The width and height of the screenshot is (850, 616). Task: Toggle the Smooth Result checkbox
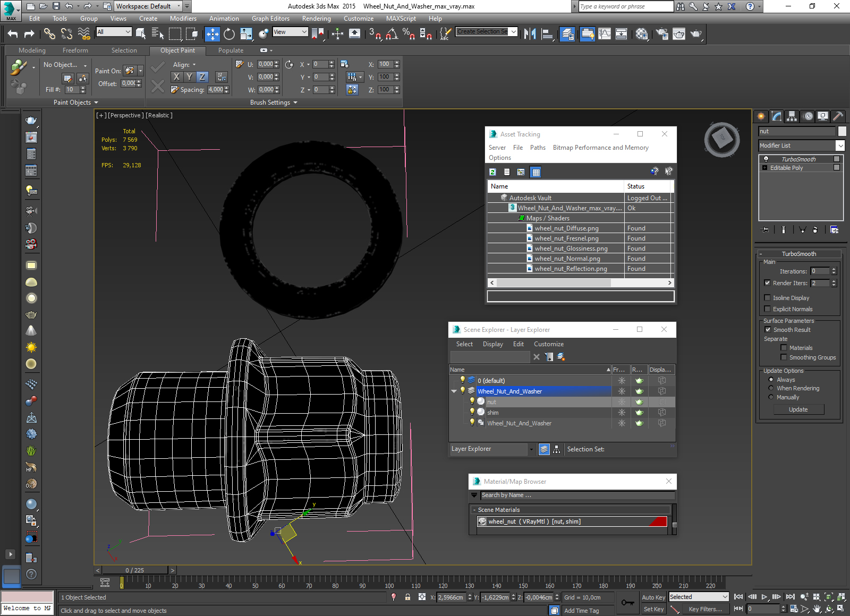[768, 330]
